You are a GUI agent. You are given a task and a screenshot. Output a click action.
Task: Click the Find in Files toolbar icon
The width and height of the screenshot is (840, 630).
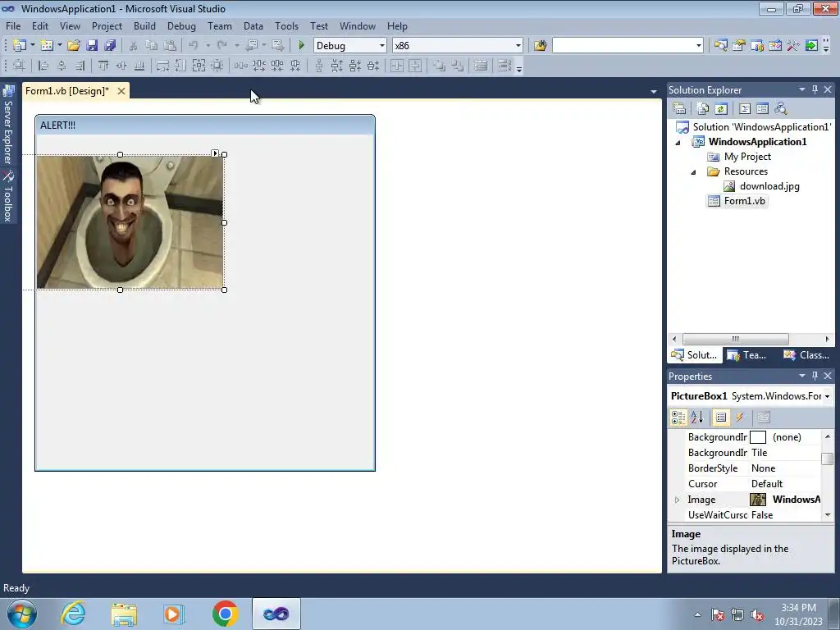(x=540, y=46)
